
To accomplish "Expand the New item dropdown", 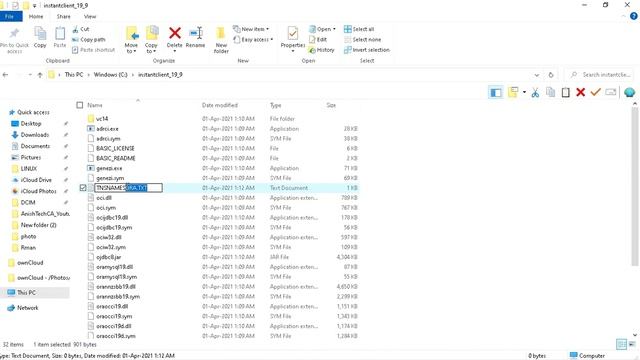I will pos(267,29).
